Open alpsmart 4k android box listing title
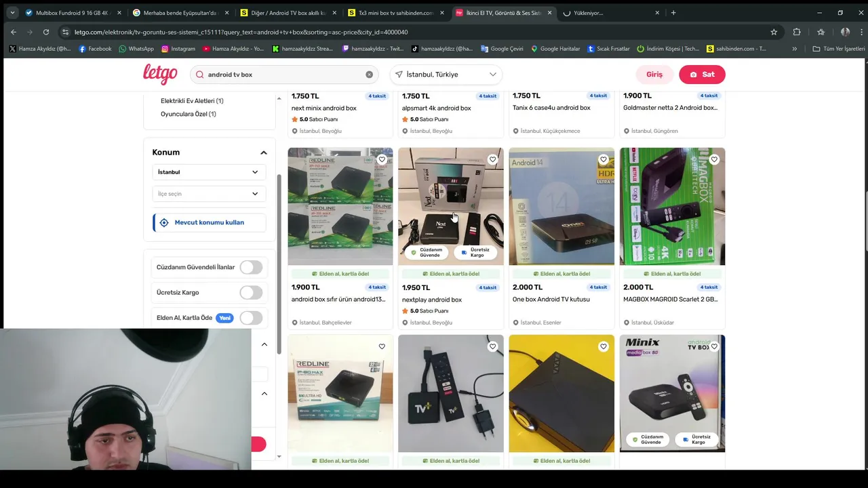868x488 pixels. (436, 108)
